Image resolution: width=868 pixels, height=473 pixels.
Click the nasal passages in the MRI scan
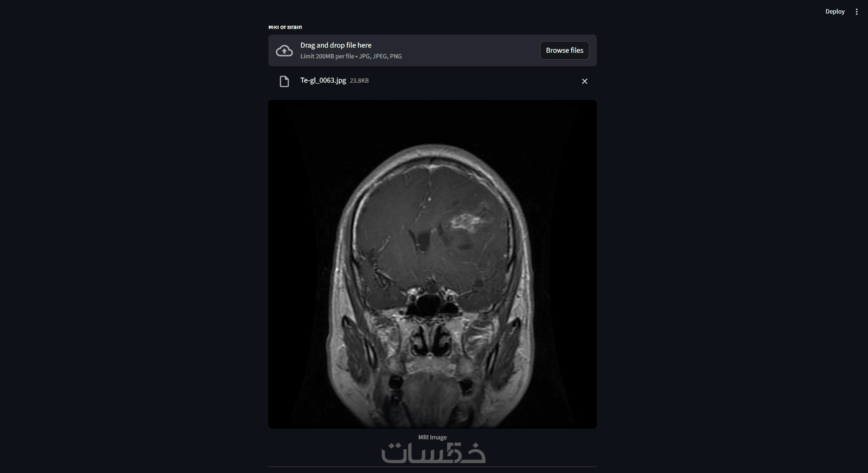pos(430,341)
